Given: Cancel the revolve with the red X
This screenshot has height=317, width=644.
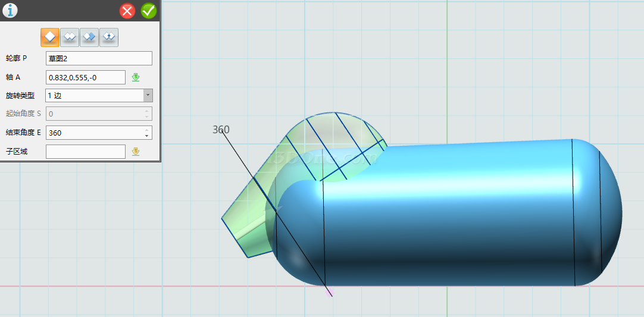Looking at the screenshot, I should click(x=127, y=11).
